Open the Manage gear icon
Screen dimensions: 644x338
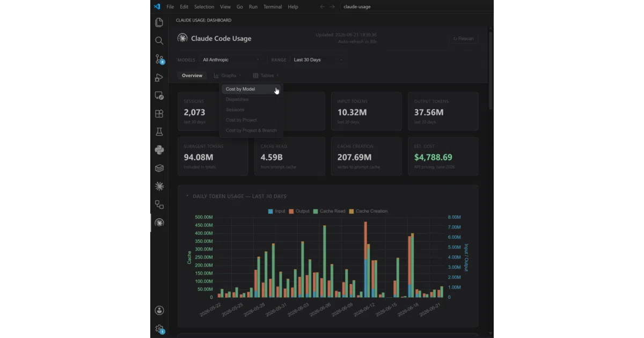(159, 329)
